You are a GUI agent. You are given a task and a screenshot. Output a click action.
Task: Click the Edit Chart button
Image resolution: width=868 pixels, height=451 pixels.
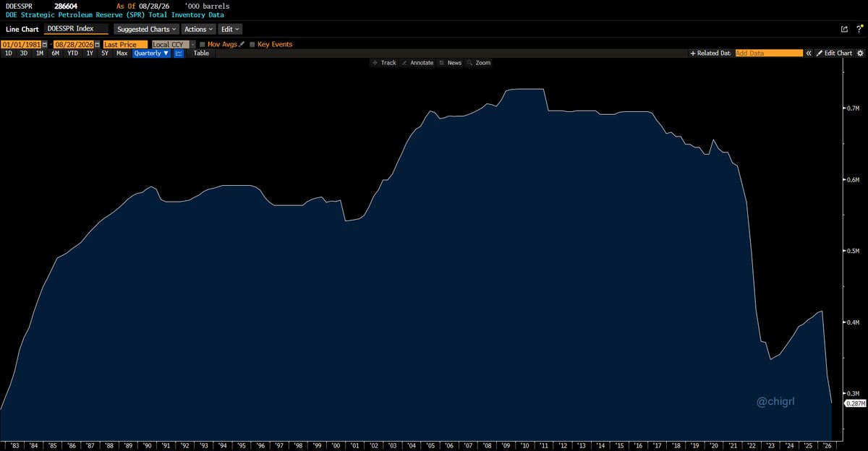(835, 53)
